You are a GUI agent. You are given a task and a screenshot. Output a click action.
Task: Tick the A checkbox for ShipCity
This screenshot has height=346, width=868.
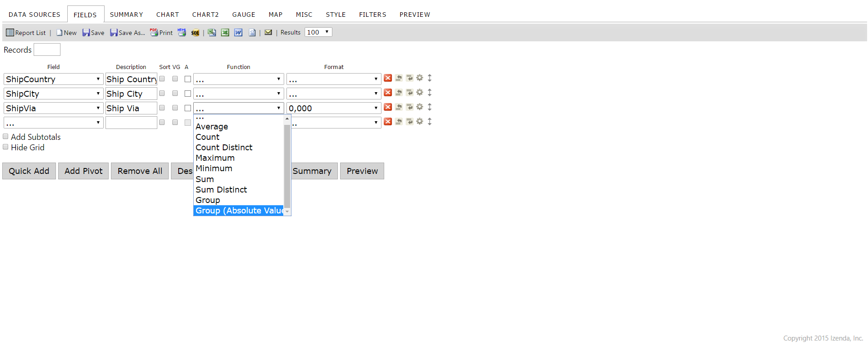point(188,94)
